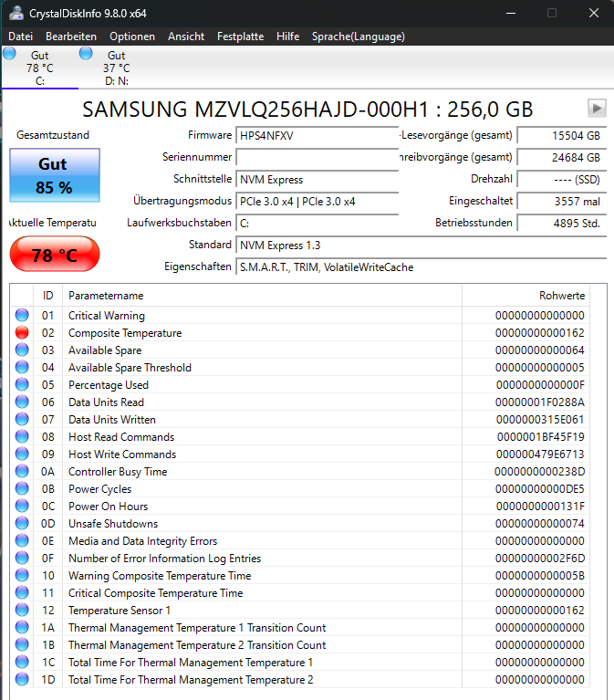Click the drive title SAMSUNG MZVLQ256HAJD-000H1
614x700 pixels.
click(256, 110)
